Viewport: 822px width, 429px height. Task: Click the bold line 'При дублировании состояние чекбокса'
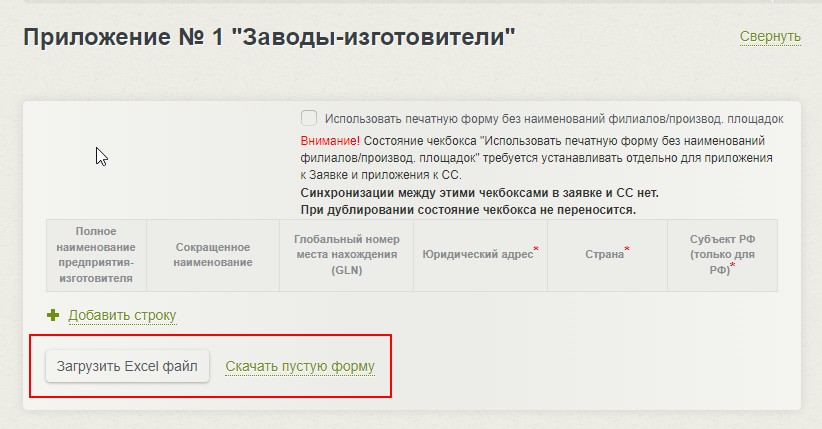tap(468, 210)
